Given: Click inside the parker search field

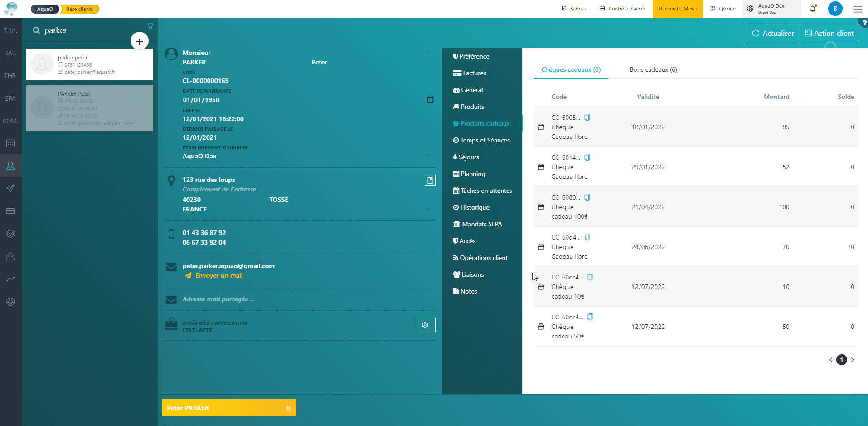Looking at the screenshot, I should coord(82,30).
